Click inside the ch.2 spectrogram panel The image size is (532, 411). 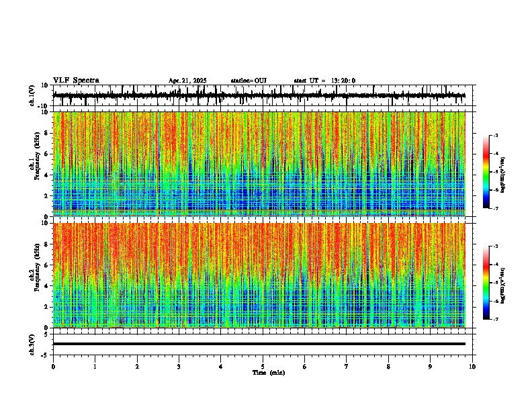point(259,275)
